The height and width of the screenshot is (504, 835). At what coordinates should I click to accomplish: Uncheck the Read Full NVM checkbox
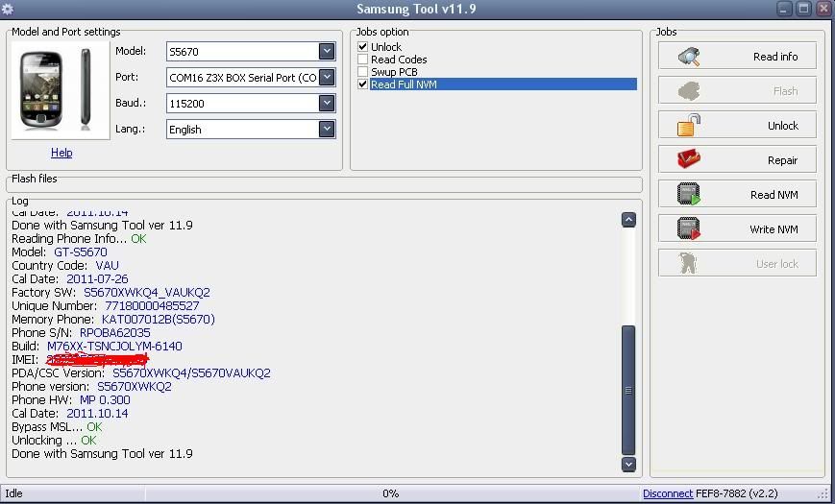(x=362, y=84)
